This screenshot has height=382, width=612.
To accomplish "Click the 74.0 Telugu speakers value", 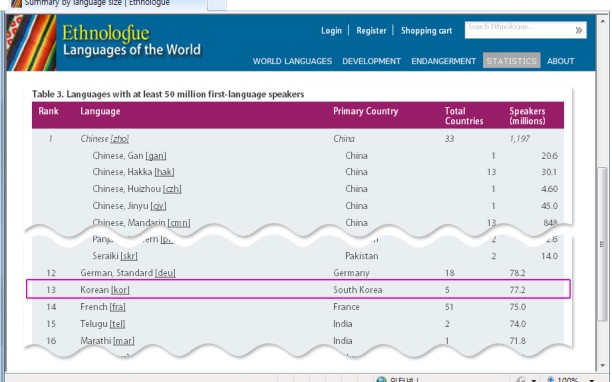I will click(x=518, y=324).
